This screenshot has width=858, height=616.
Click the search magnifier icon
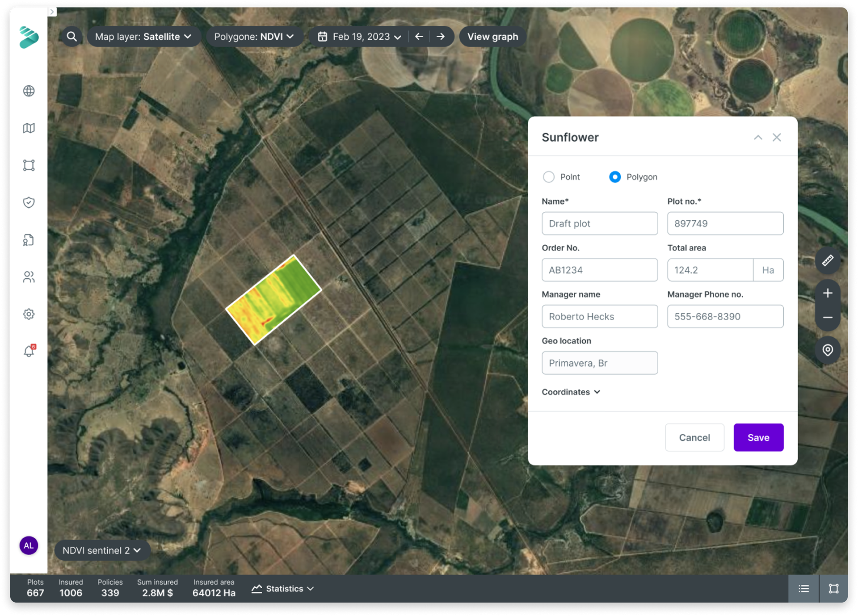pos(71,37)
